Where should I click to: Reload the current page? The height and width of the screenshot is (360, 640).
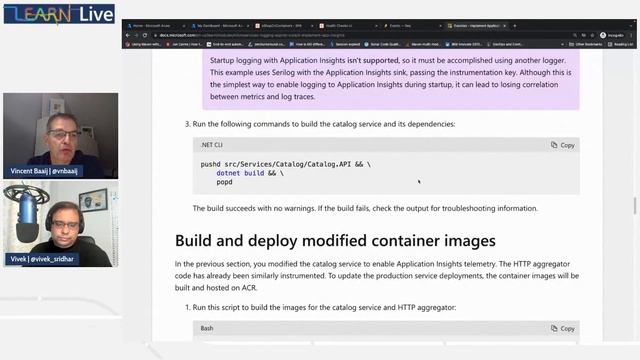tap(145, 36)
